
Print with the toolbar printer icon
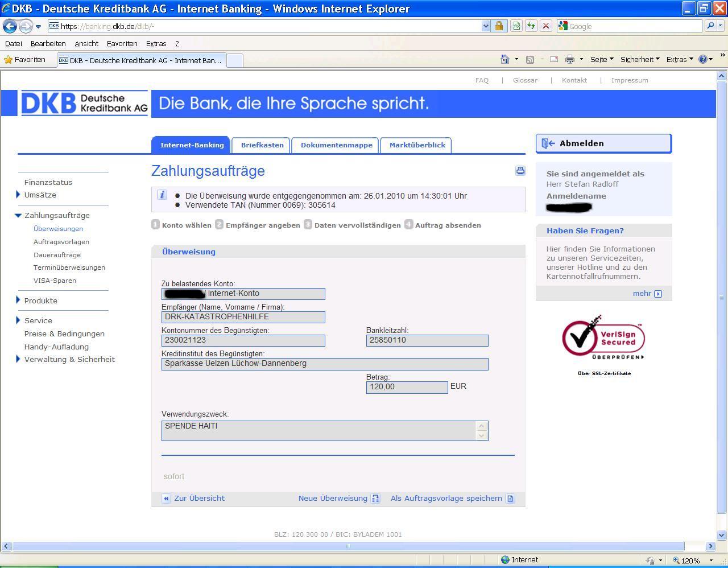pos(569,59)
